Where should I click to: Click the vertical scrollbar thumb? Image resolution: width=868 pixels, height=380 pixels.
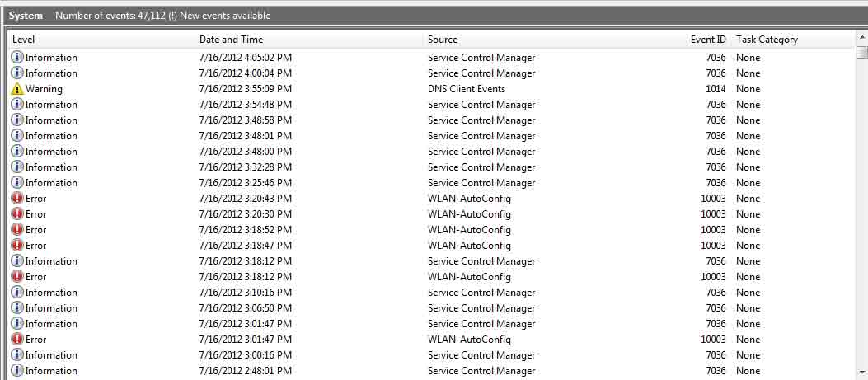coord(861,53)
